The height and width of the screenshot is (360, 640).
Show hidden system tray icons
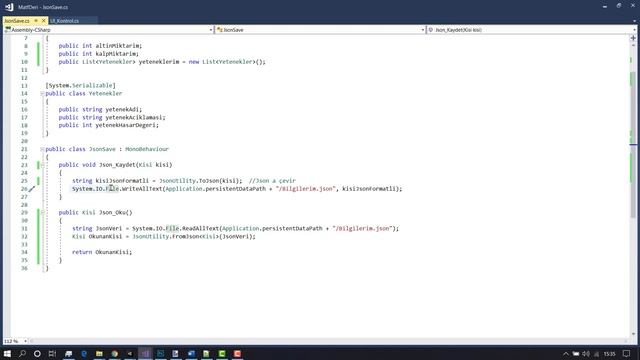pos(566,353)
